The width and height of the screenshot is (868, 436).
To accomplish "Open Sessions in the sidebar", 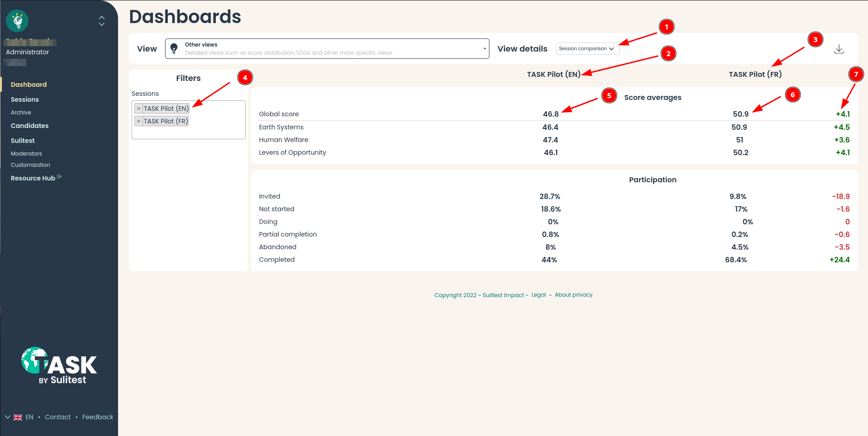I will (25, 100).
